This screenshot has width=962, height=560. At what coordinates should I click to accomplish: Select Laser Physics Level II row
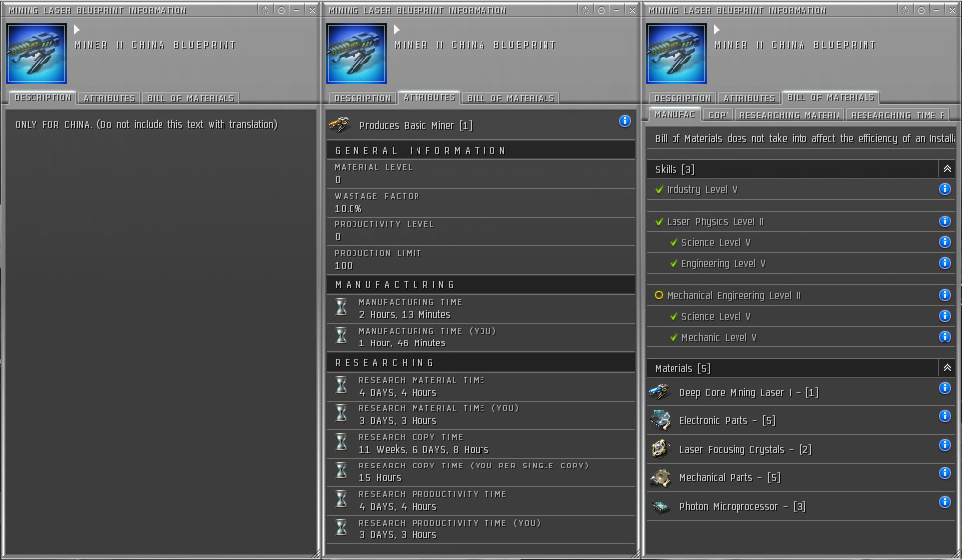[801, 222]
